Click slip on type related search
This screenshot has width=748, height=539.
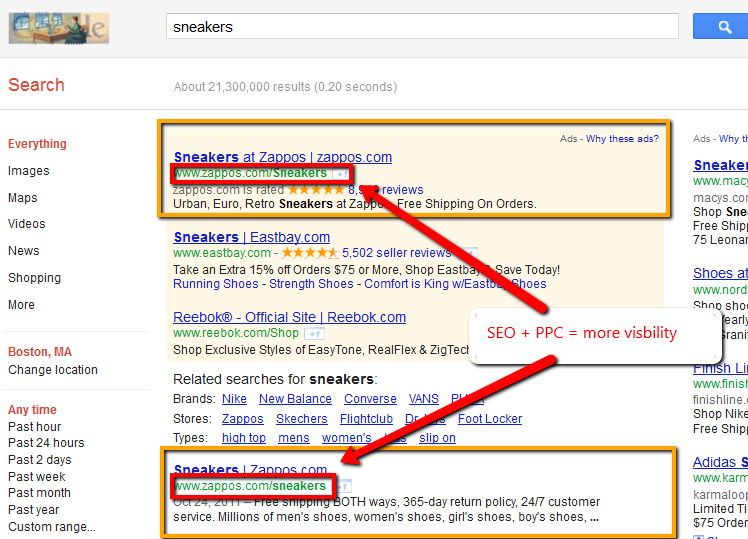[437, 438]
